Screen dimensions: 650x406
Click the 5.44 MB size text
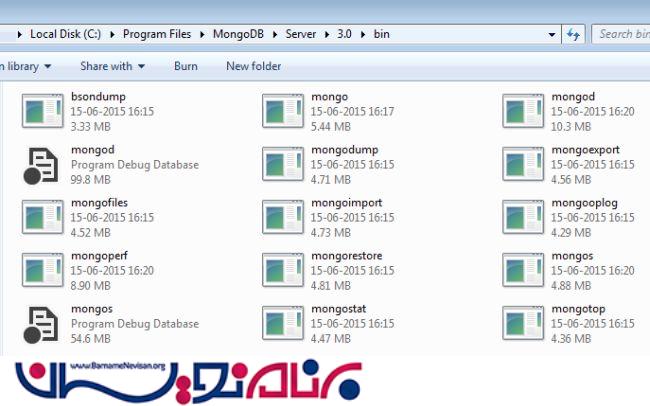pyautogui.click(x=331, y=127)
